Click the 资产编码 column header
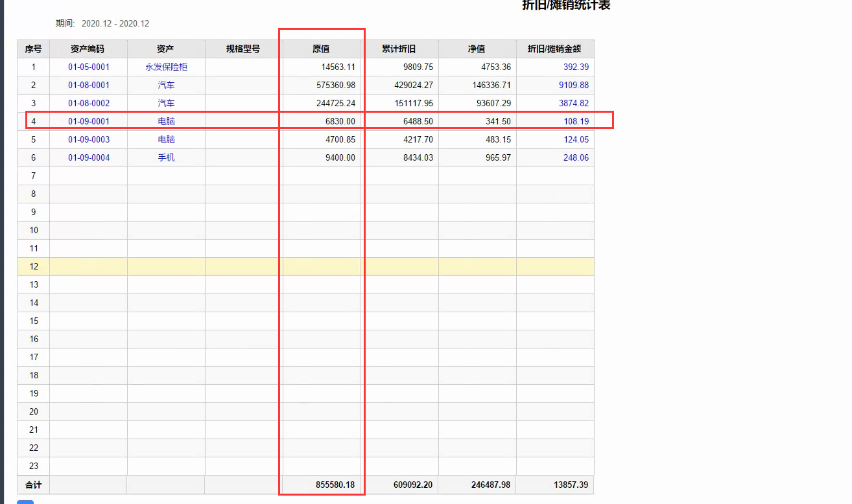 click(89, 49)
